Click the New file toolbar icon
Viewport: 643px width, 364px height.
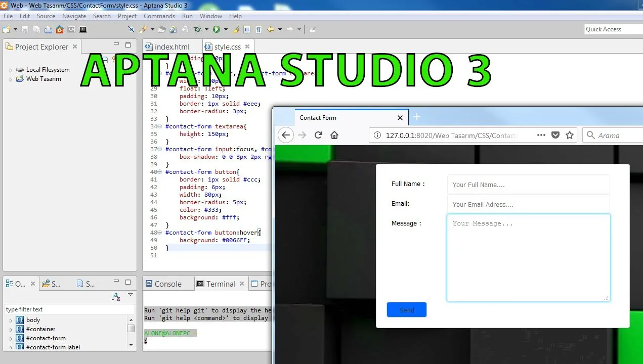7,30
